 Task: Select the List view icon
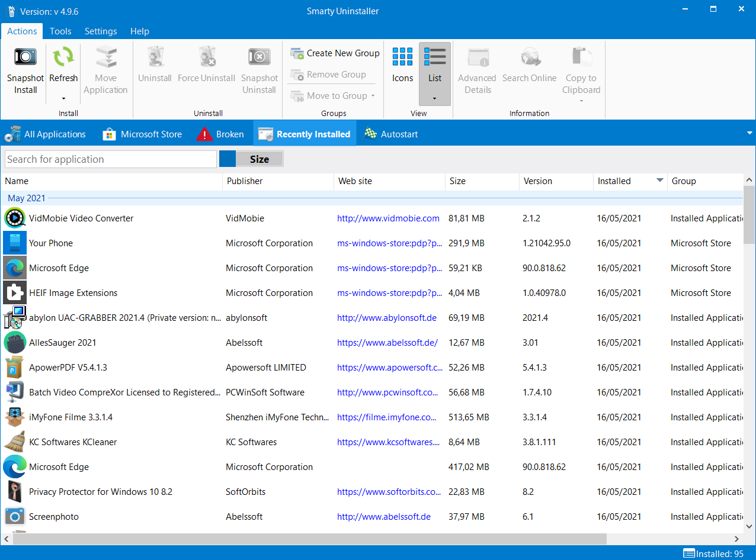click(435, 57)
